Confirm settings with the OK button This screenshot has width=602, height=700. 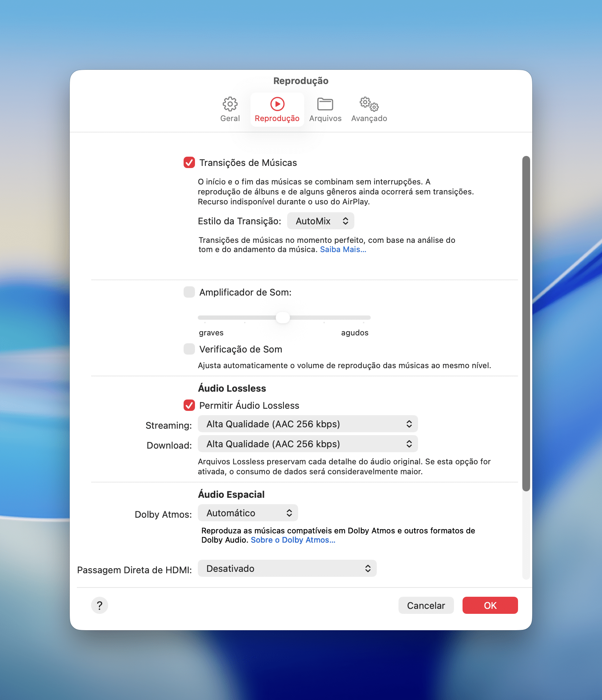[490, 605]
